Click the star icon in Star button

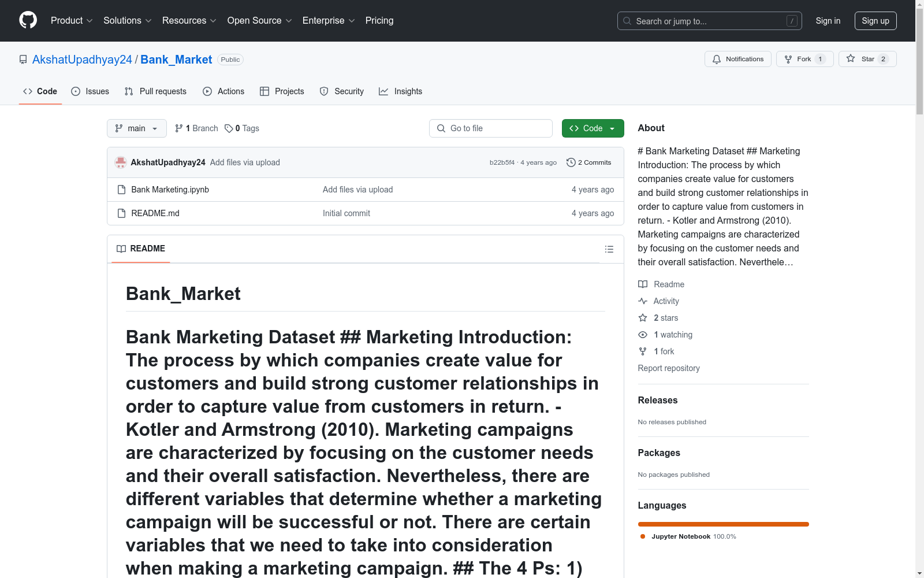[851, 58]
